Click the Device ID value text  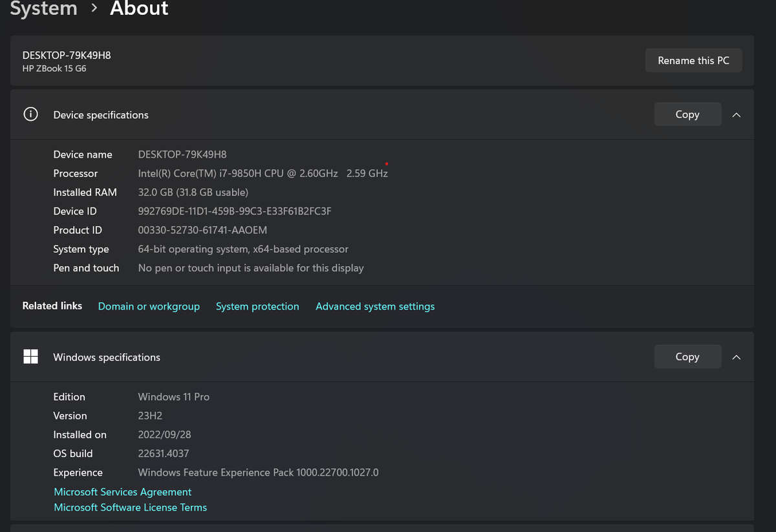point(235,211)
